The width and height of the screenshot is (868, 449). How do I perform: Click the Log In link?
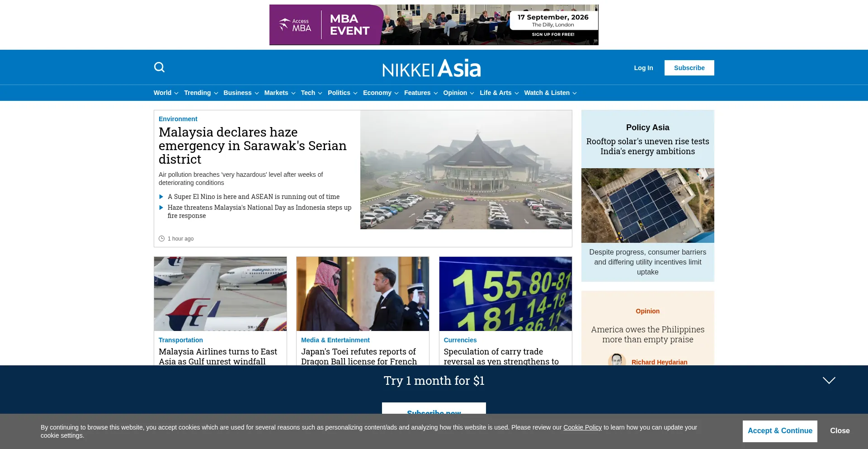tap(643, 68)
